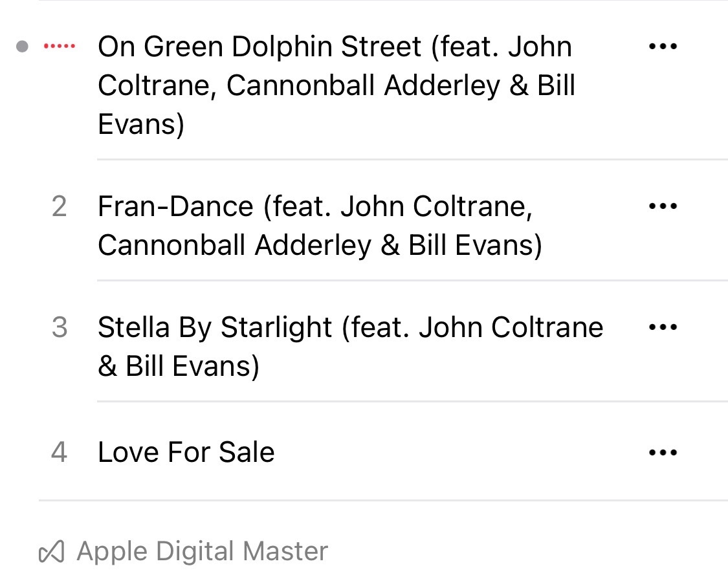728x579 pixels.
Task: Tap the ellipsis beside Stella By Starlight
Action: [x=663, y=327]
